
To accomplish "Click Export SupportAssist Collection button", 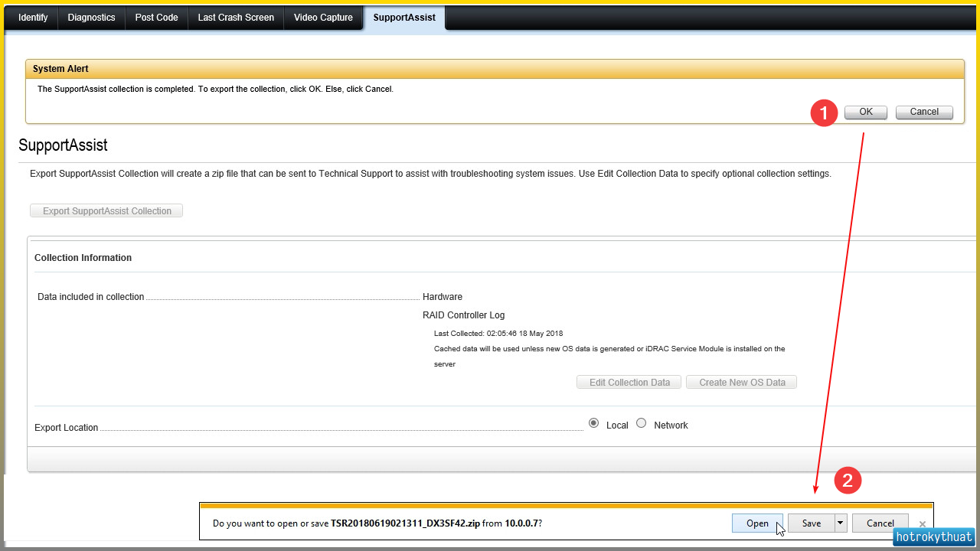I will [106, 210].
